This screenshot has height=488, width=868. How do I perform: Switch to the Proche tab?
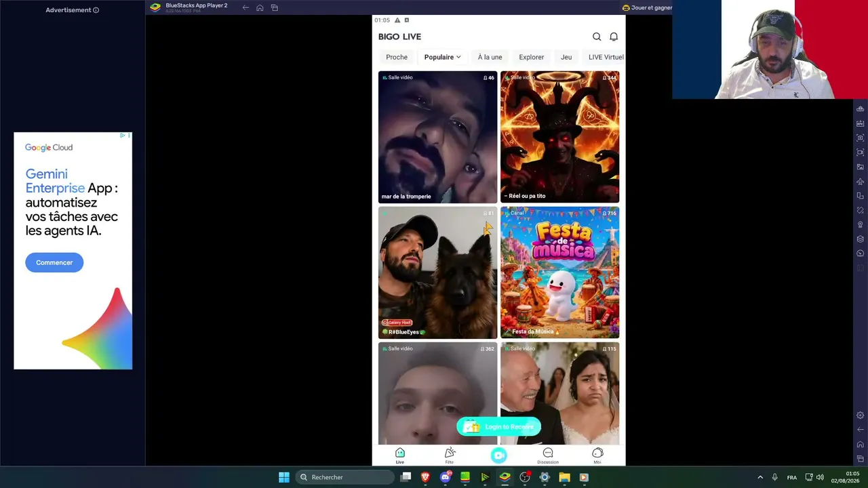pyautogui.click(x=397, y=57)
